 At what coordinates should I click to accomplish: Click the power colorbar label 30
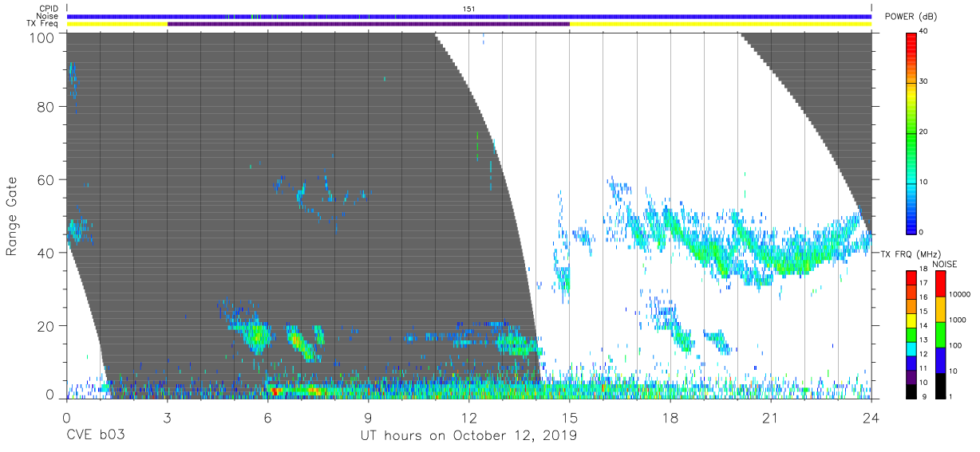pyautogui.click(x=924, y=82)
